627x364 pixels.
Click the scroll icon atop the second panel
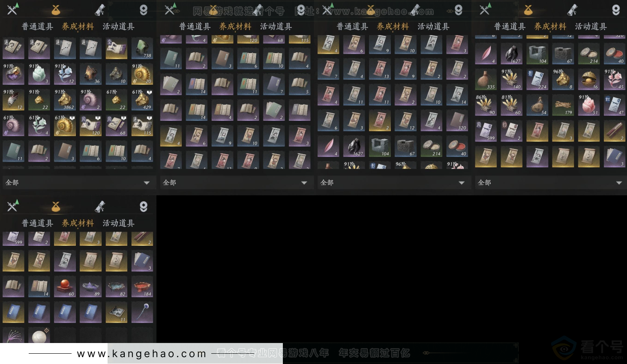click(x=258, y=9)
